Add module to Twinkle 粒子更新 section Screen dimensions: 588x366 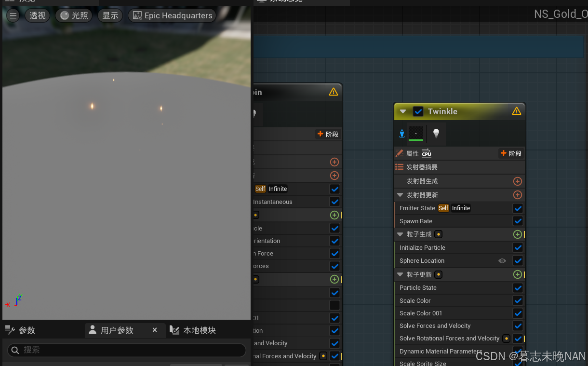(518, 274)
